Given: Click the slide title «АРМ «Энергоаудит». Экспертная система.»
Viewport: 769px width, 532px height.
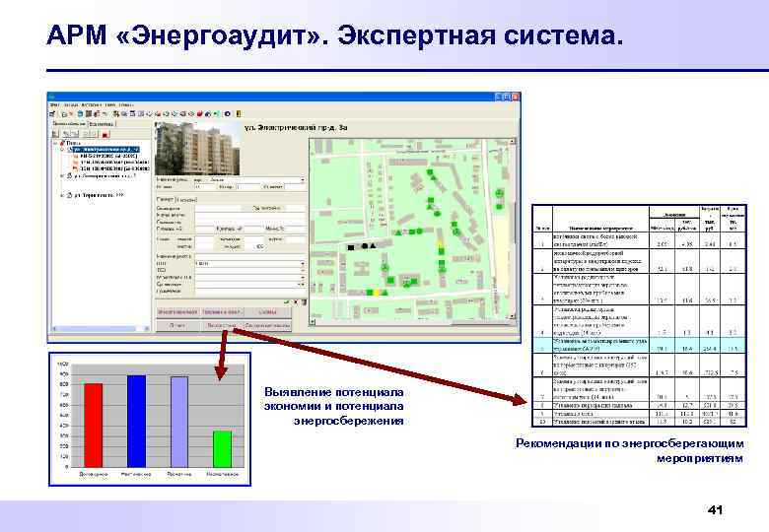Looking at the screenshot, I should tap(335, 36).
